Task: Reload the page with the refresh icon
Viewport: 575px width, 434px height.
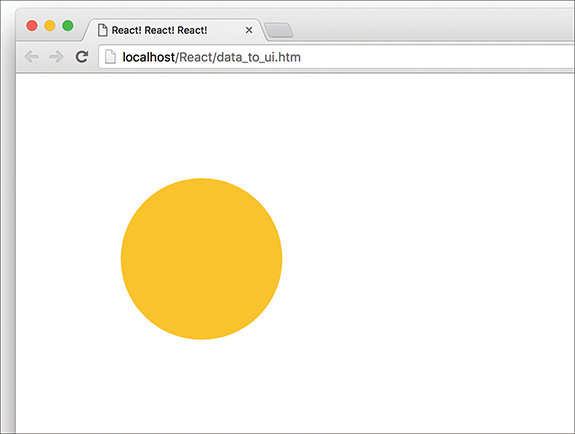Action: pyautogui.click(x=82, y=56)
